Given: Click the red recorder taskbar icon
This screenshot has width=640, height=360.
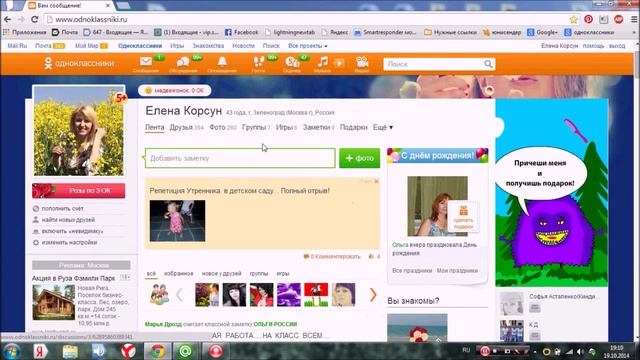Looking at the screenshot, I should pyautogui.click(x=216, y=351).
